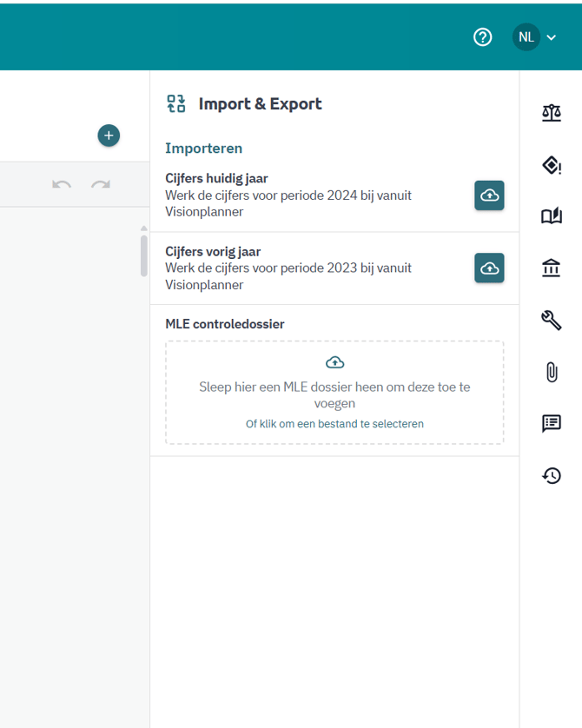Click the Import & Export panel icon
Viewport: 582px width, 728px height.
(175, 103)
